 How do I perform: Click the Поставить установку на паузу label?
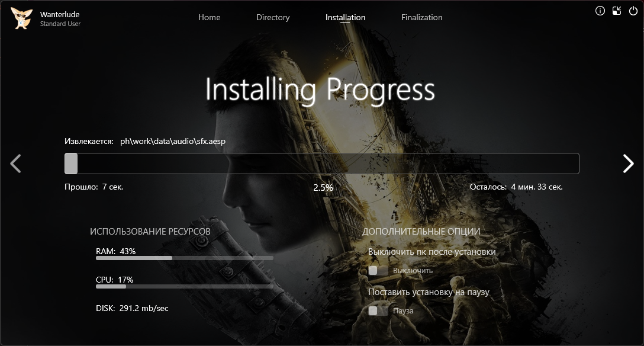tap(429, 292)
